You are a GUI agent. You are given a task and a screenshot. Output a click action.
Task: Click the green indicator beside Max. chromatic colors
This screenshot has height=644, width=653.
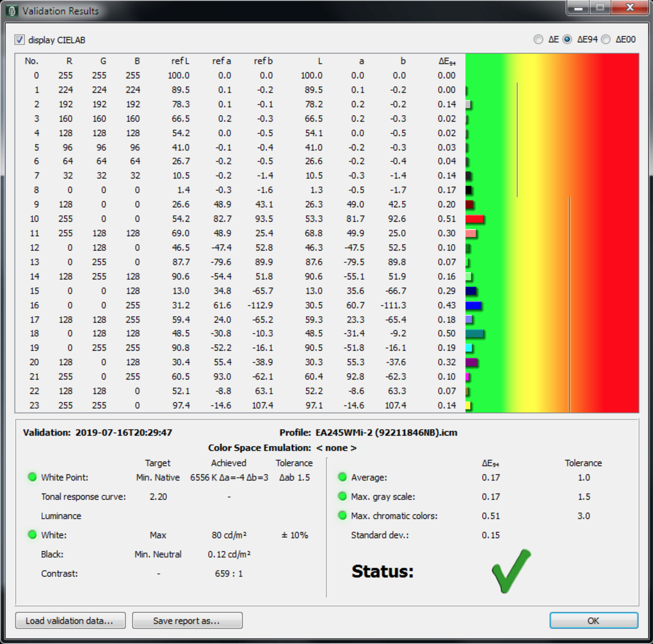click(342, 515)
